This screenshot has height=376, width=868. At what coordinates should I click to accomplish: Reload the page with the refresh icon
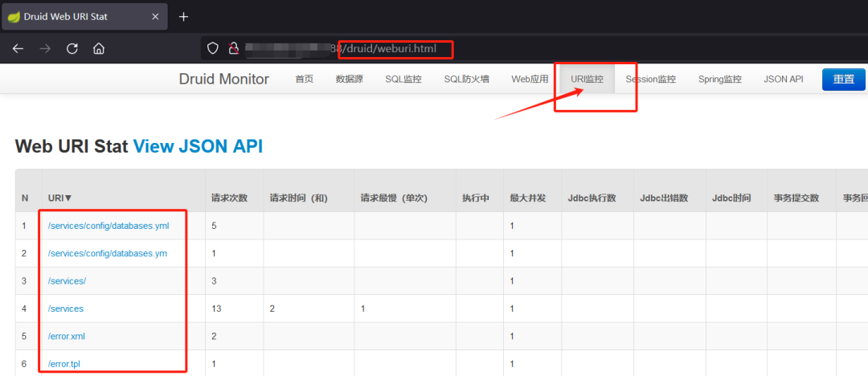click(72, 49)
